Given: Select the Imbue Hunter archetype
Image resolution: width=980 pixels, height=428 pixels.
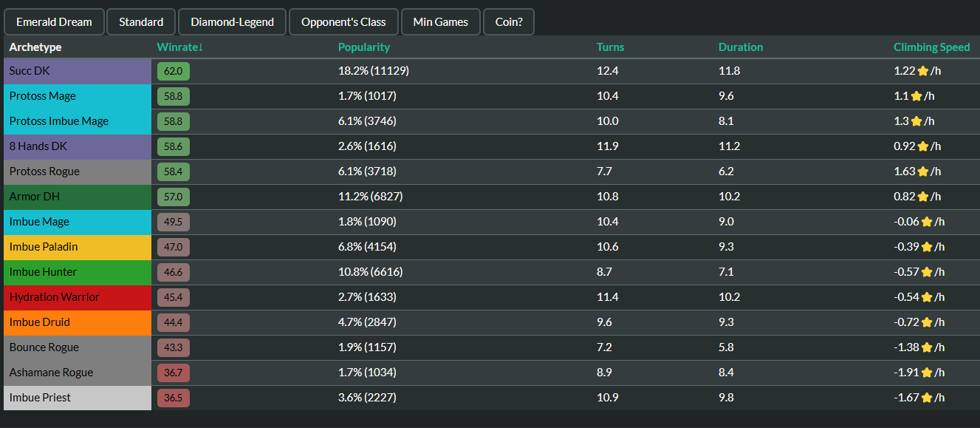Looking at the screenshot, I should pyautogui.click(x=78, y=272).
